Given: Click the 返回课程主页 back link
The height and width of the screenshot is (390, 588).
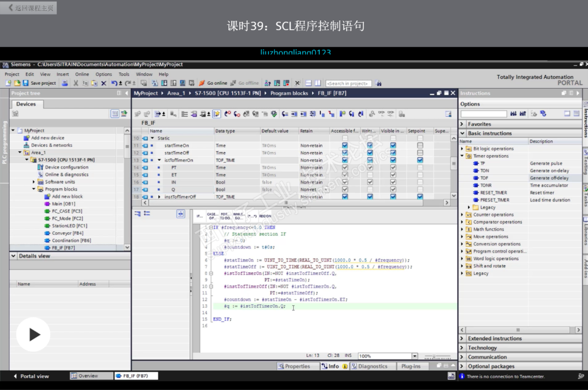Looking at the screenshot, I should (29, 8).
